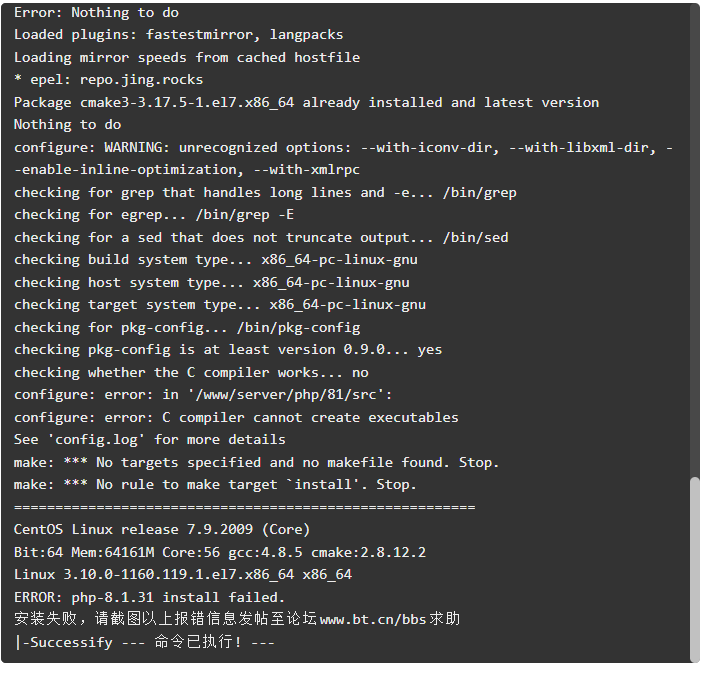701x674 pixels.
Task: Click the 'CentOS Linux release 7.9.2009 (Core)' line
Action: pos(162,530)
